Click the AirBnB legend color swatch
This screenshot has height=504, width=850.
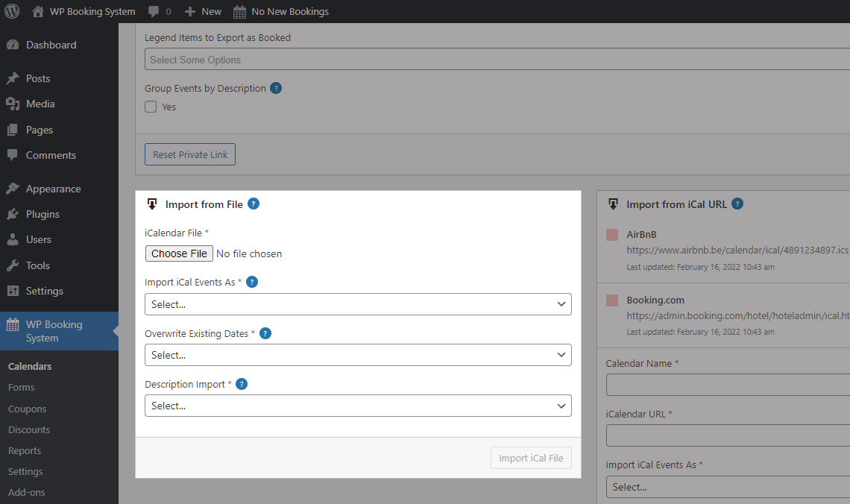click(612, 235)
